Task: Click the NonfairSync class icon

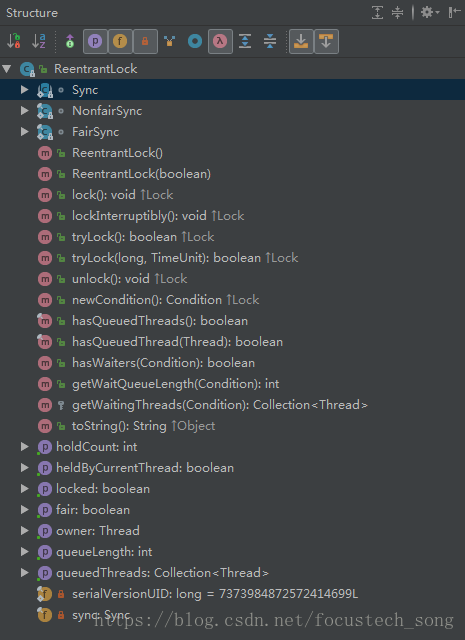Action: point(45,111)
